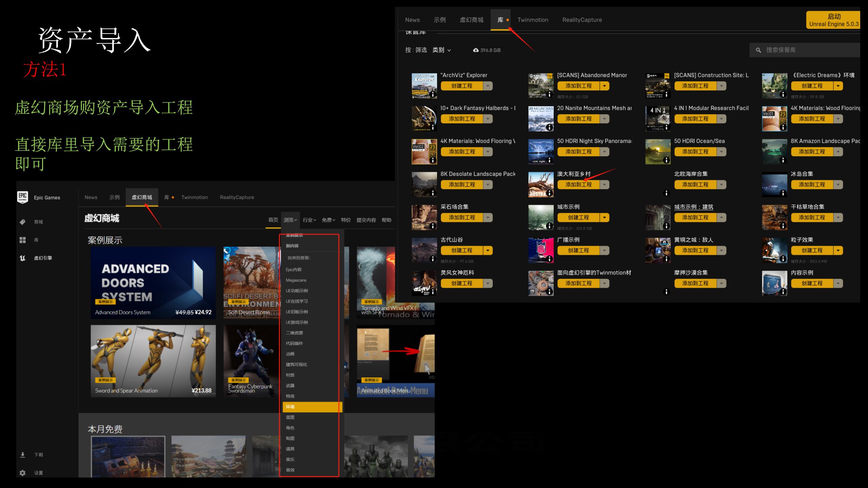
Task: Click 添加到工程 for 面向虚幻引擎的Twinmotion材质
Action: click(579, 283)
